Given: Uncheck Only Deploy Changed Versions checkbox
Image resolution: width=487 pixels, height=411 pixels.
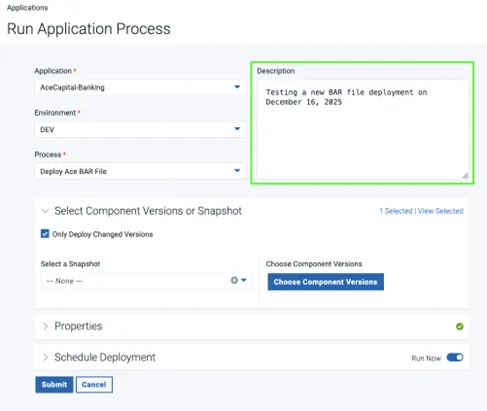Looking at the screenshot, I should pos(45,234).
